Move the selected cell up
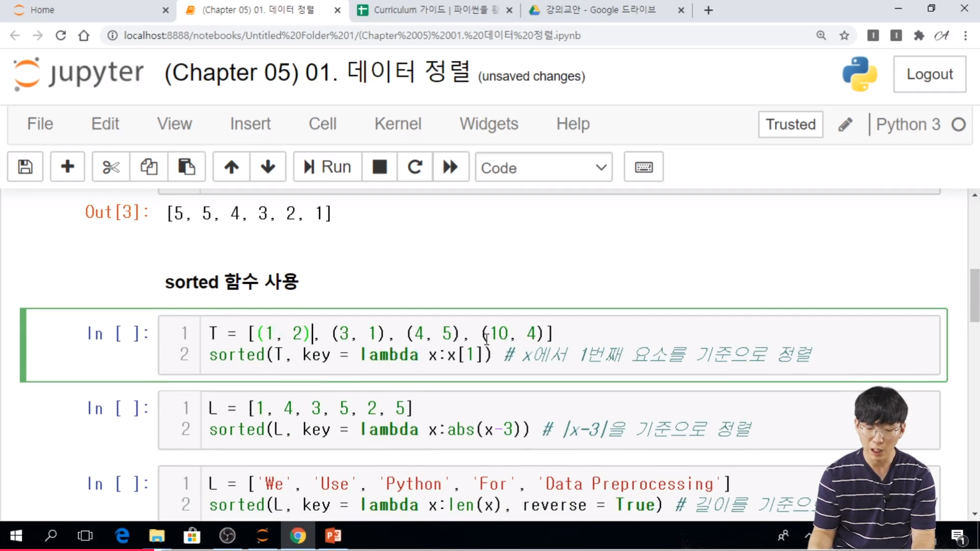The image size is (980, 551). (231, 167)
